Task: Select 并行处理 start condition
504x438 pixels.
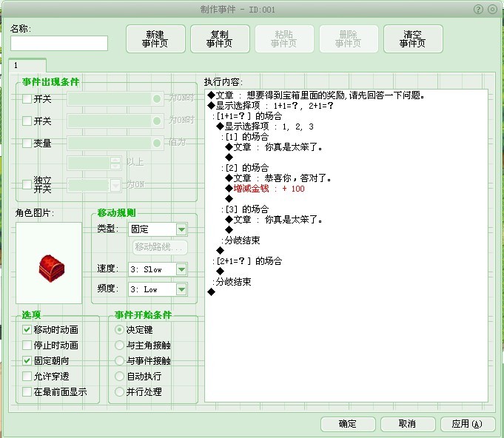Action: pyautogui.click(x=119, y=391)
